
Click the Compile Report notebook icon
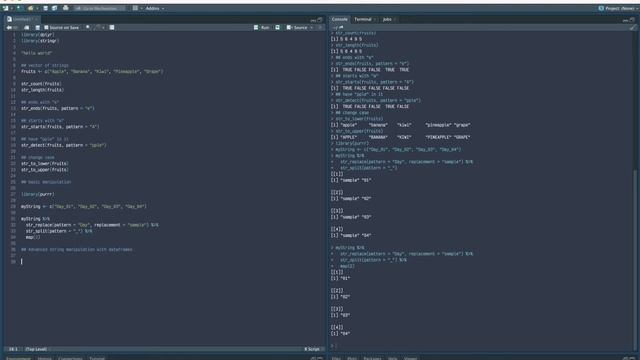[112, 27]
